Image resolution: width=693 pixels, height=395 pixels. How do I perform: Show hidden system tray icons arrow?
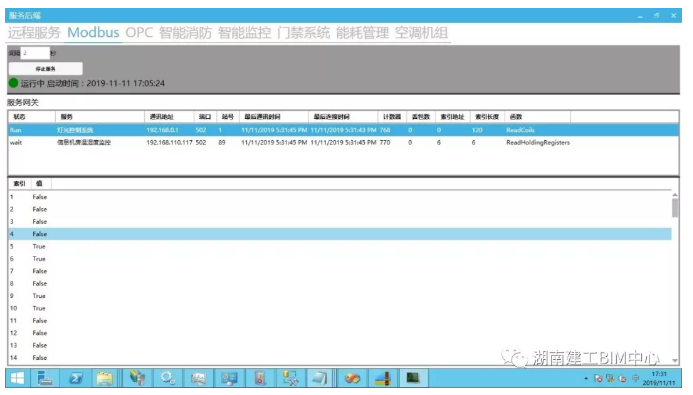click(586, 379)
